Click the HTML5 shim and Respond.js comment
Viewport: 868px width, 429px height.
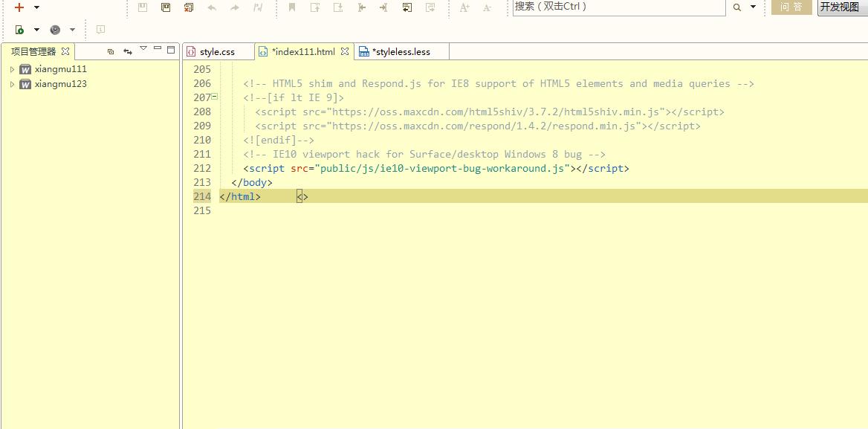point(499,83)
